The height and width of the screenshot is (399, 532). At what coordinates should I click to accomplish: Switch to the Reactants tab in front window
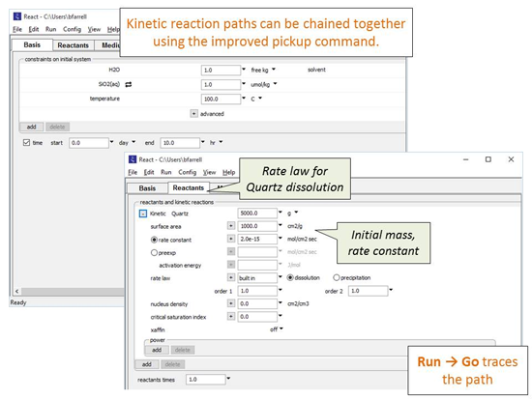(189, 187)
